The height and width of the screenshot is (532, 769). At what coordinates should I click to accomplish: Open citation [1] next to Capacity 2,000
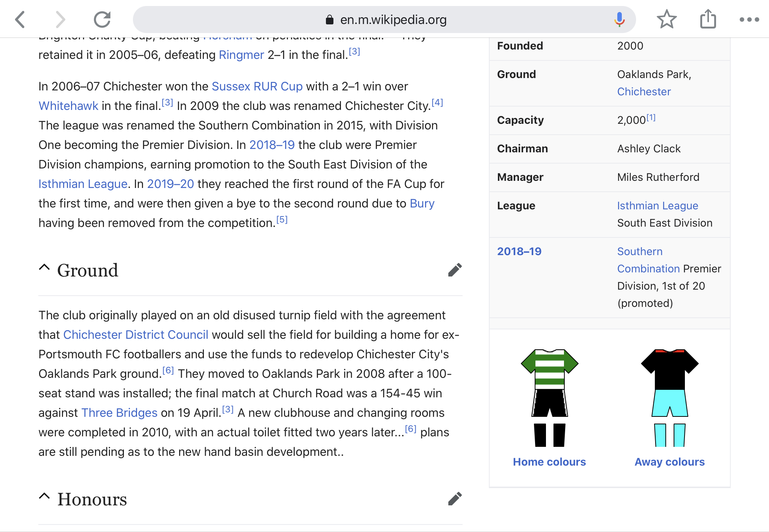(651, 117)
